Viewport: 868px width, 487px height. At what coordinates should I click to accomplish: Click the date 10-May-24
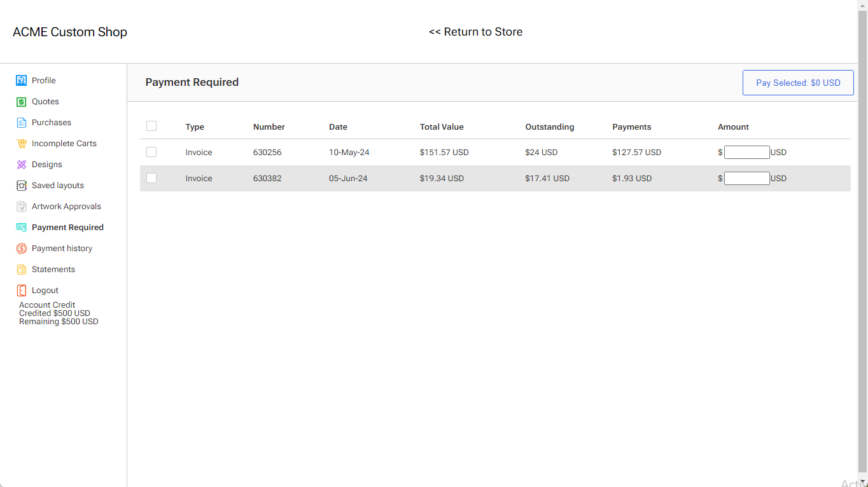pyautogui.click(x=349, y=153)
